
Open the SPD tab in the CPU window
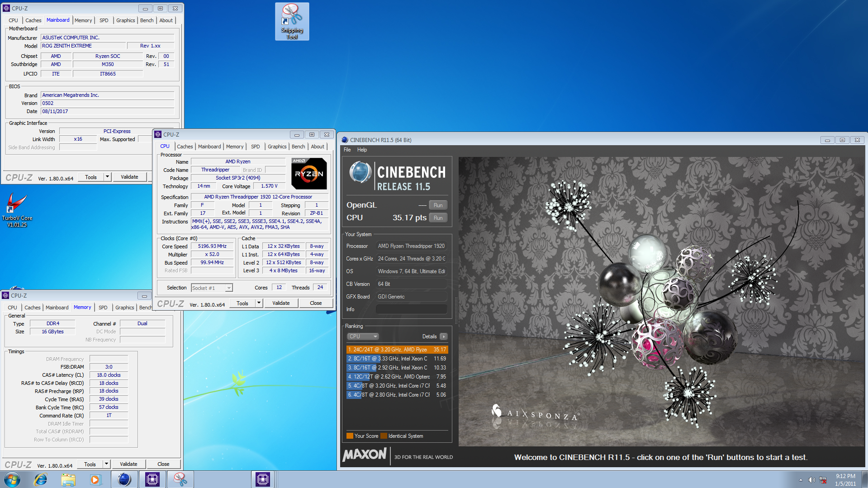(x=255, y=147)
